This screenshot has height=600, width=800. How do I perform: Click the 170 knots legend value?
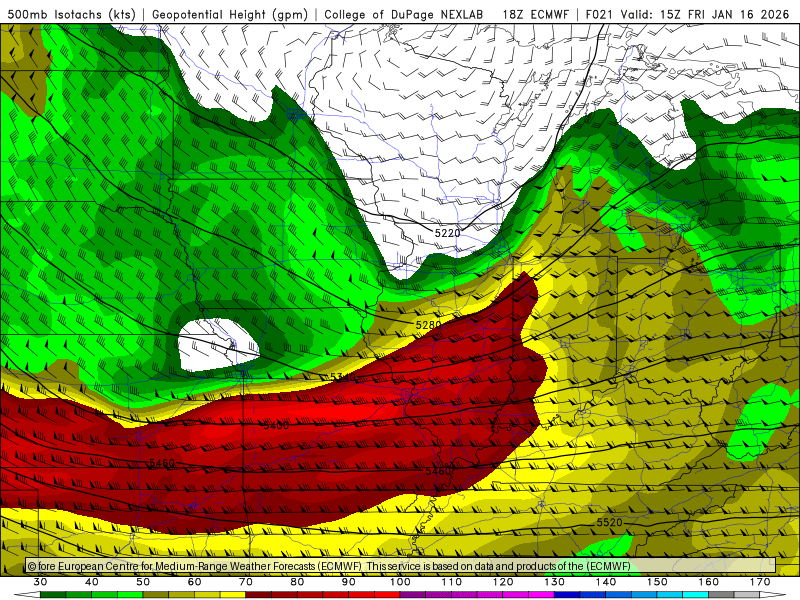tap(760, 582)
